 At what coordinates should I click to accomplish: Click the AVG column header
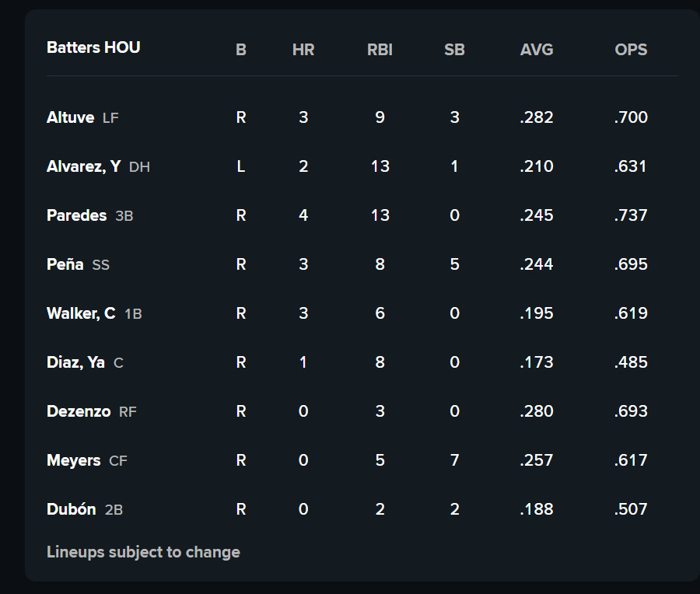tap(537, 50)
